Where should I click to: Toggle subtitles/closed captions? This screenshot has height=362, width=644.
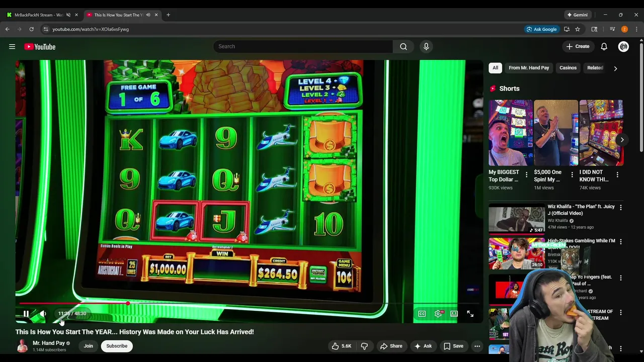422,314
